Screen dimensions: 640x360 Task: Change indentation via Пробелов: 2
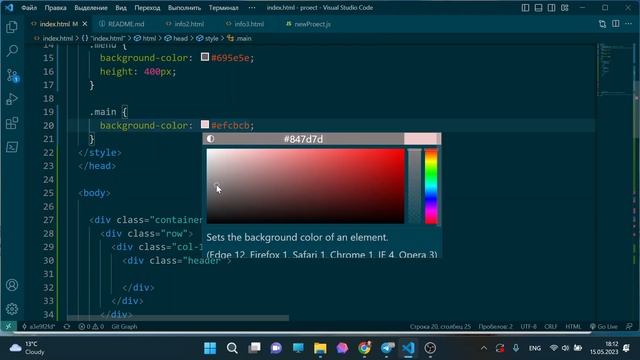point(496,327)
